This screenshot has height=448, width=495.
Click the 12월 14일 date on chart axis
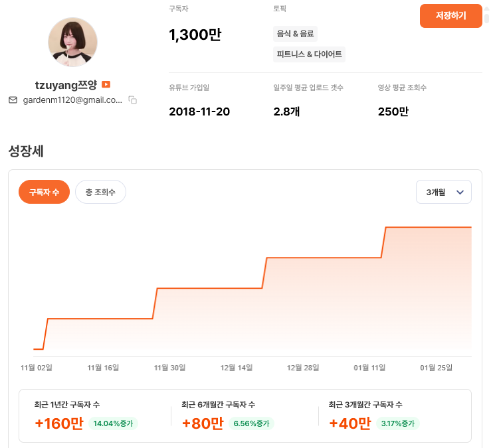pyautogui.click(x=237, y=367)
